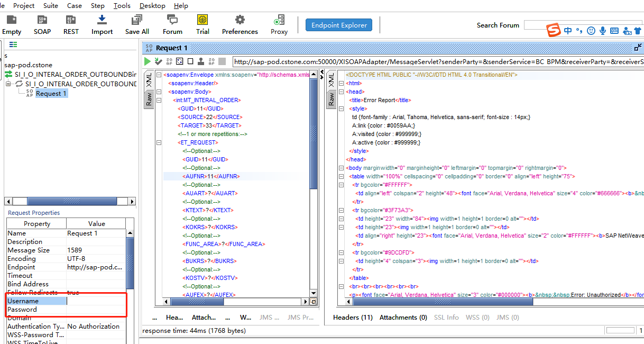Switch response editor to Raw tab
The width and height of the screenshot is (644, 344).
331,99
